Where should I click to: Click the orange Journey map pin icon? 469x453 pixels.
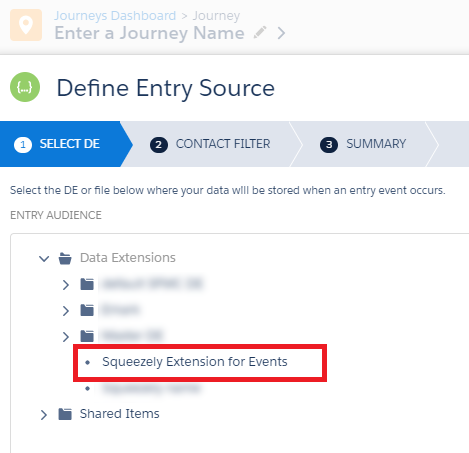[26, 25]
